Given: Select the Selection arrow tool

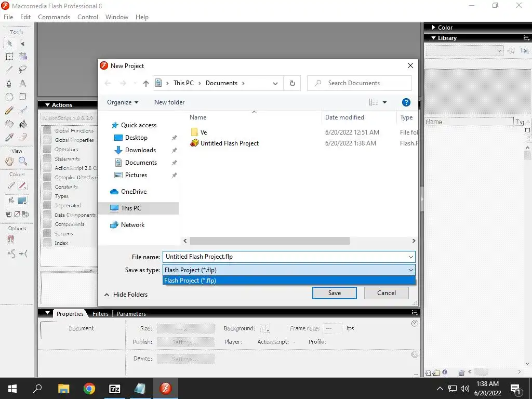Looking at the screenshot, I should 9,43.
